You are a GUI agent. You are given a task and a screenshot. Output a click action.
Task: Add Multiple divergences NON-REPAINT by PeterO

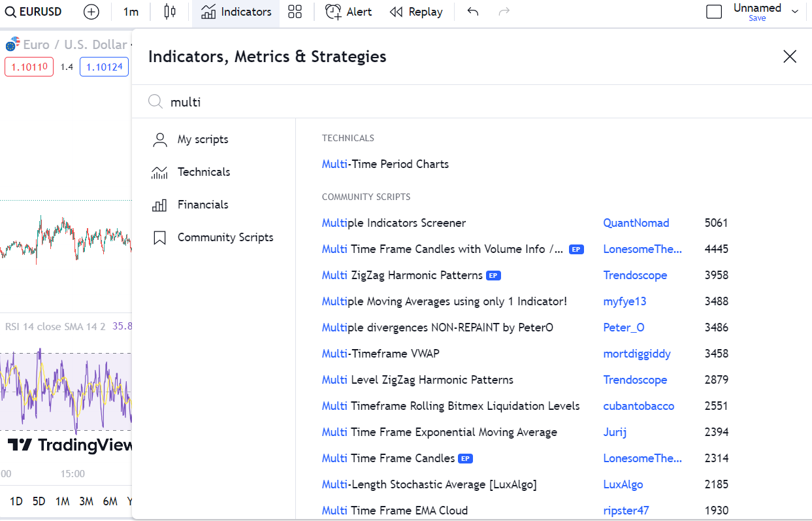pyautogui.click(x=438, y=328)
